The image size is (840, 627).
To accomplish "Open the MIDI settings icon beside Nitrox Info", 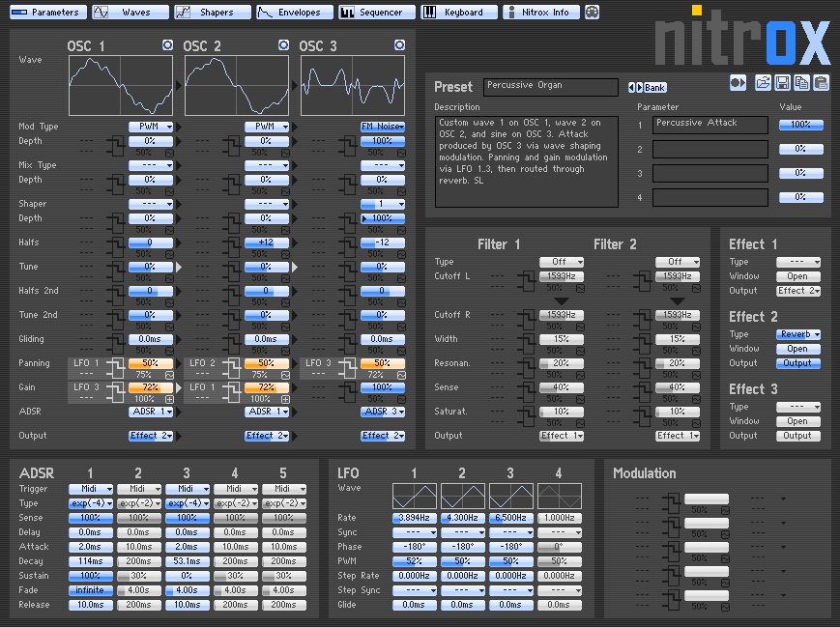I will tap(592, 12).
